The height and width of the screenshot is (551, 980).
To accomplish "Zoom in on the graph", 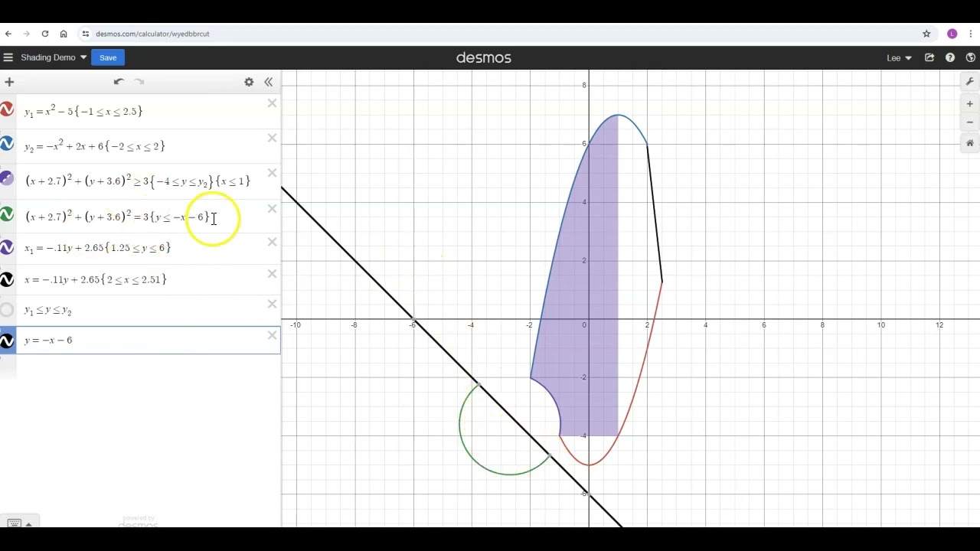I will point(969,104).
